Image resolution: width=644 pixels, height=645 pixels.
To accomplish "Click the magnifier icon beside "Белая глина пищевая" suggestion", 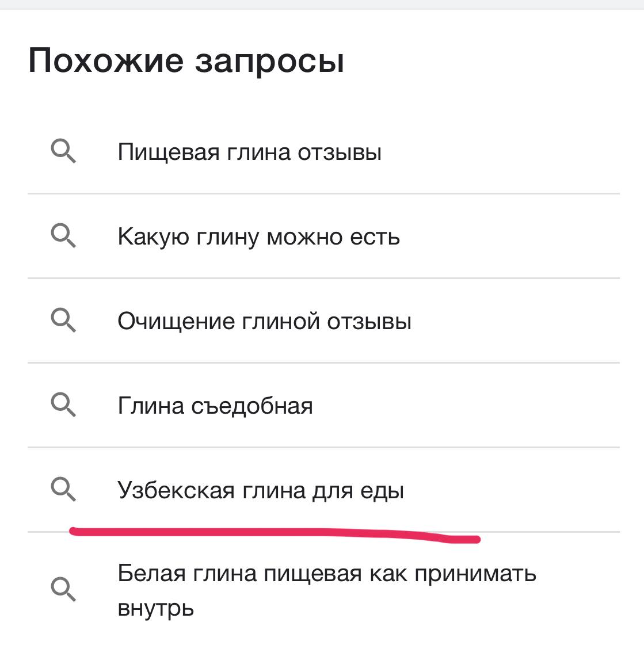I will (x=63, y=590).
